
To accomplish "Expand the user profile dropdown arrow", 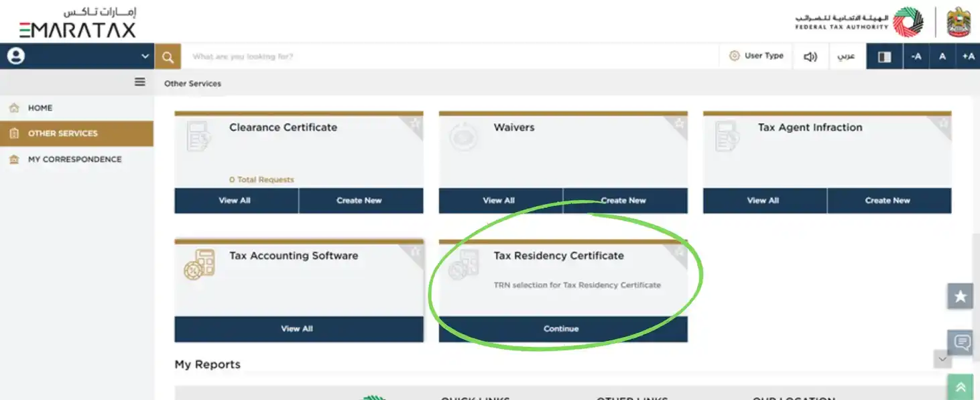I will point(144,56).
